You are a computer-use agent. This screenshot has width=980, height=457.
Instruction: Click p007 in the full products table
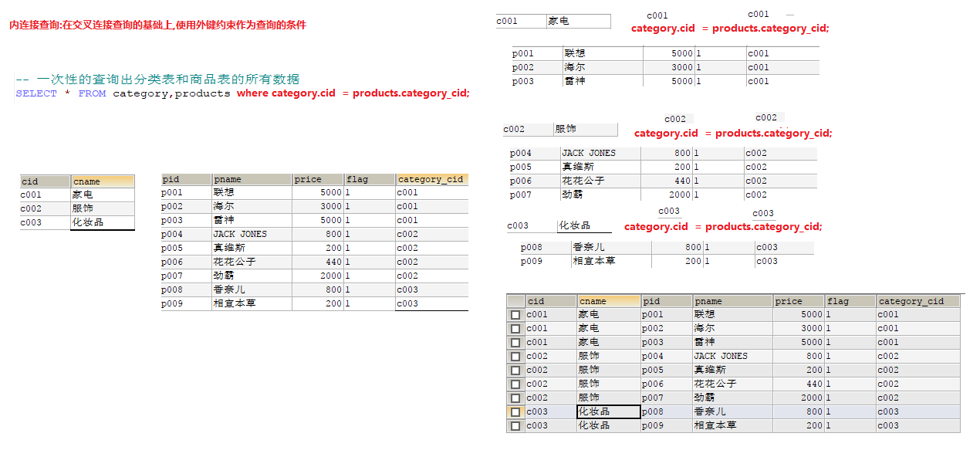pyautogui.click(x=172, y=276)
